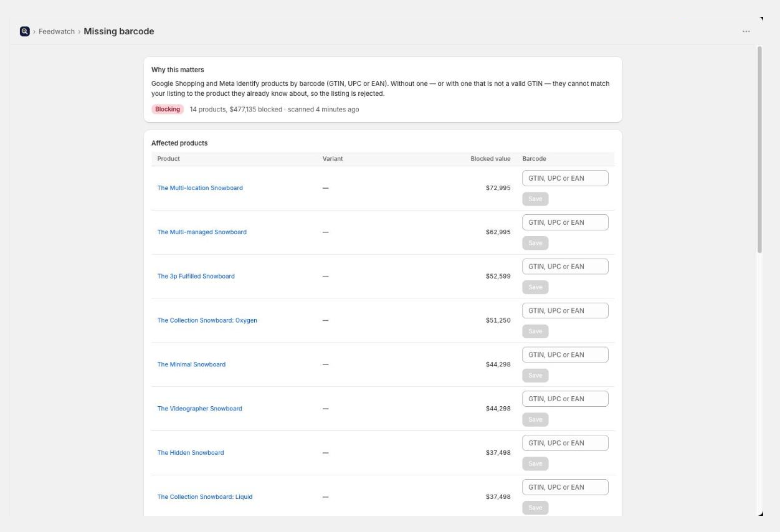Screen dimensions: 780x532
Task: Focus barcode field for The Minimal Snowboard
Action: pos(565,355)
